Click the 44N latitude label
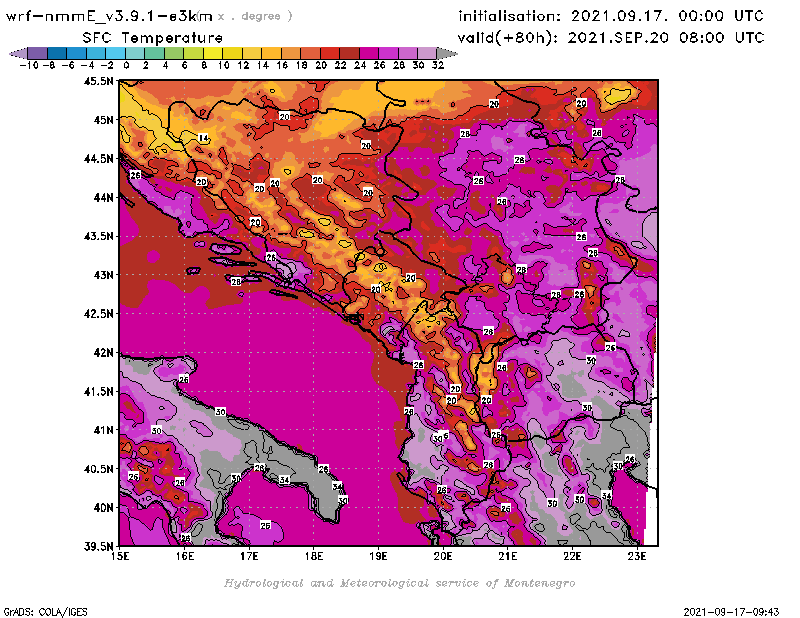800x618 pixels. [x=103, y=197]
